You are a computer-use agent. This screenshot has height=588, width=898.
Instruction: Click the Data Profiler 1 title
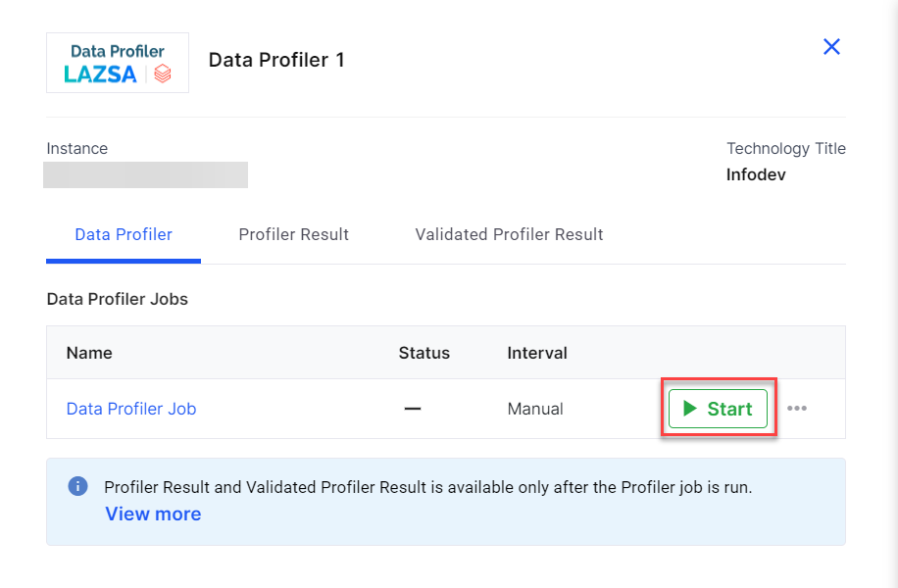pyautogui.click(x=276, y=60)
